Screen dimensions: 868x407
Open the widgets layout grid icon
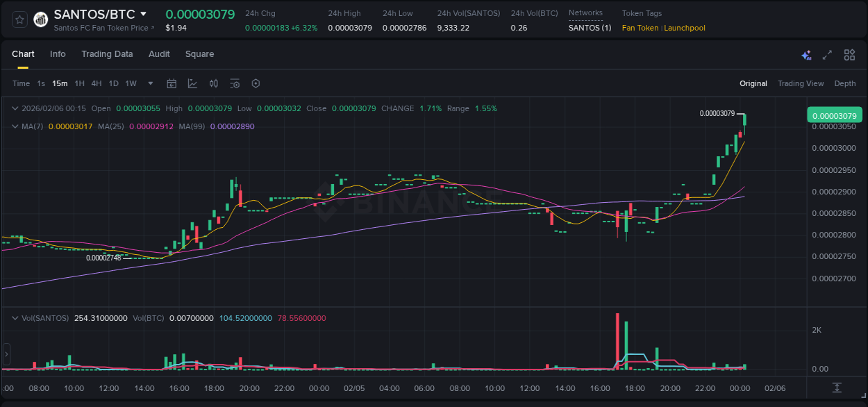pyautogui.click(x=849, y=54)
